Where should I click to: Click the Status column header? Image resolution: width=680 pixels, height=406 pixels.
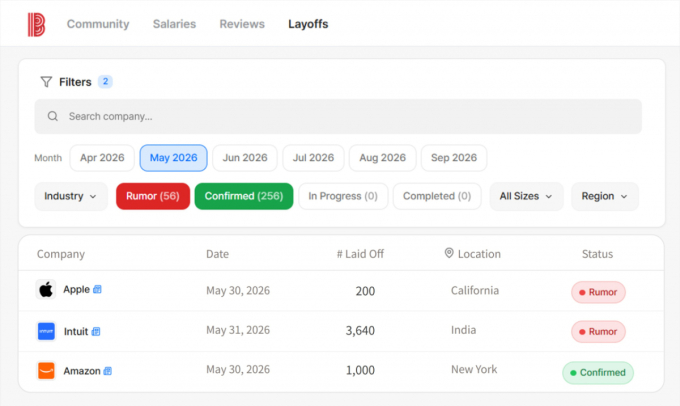click(597, 254)
